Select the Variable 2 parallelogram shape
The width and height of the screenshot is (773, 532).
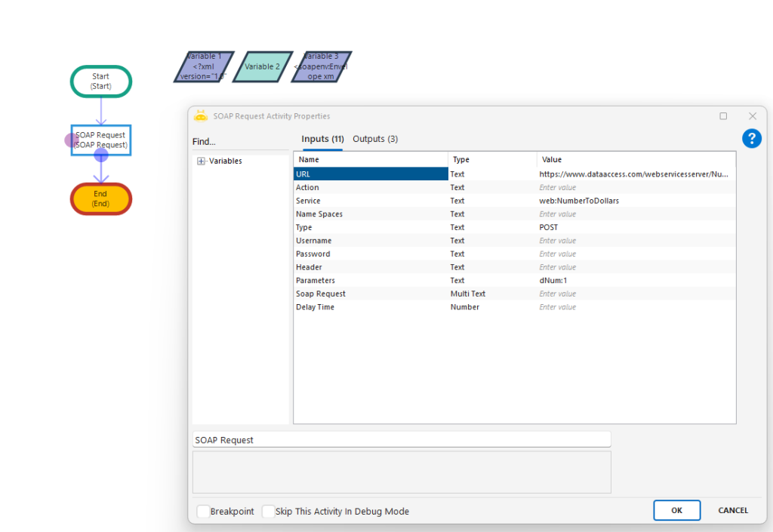(x=262, y=66)
